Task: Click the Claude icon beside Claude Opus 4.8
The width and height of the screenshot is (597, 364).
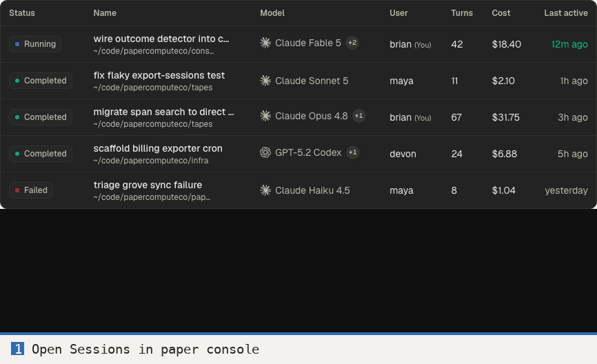Action: click(x=265, y=116)
